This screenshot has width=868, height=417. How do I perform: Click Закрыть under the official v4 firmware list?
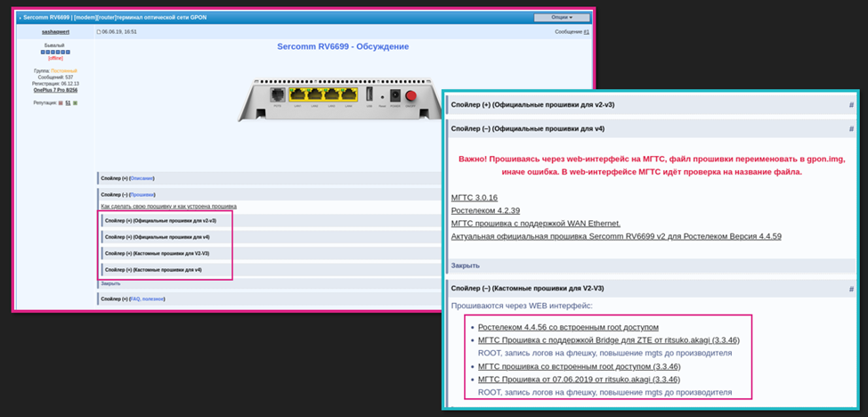coord(465,265)
